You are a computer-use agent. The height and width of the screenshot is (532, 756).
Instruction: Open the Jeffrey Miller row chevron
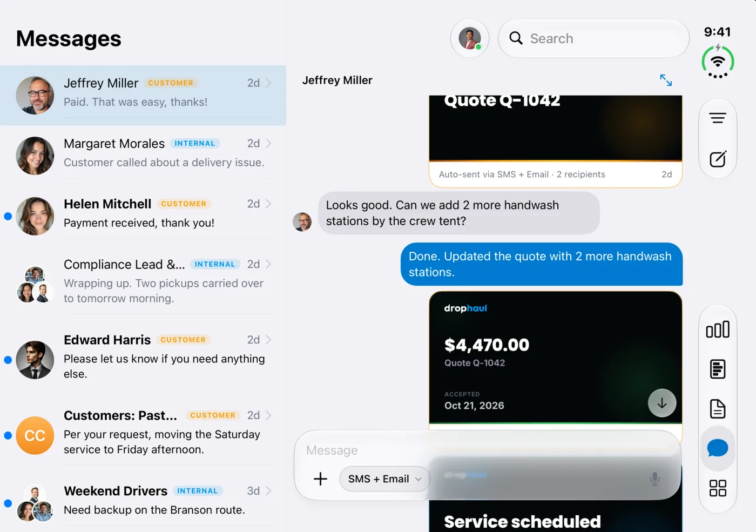click(268, 83)
